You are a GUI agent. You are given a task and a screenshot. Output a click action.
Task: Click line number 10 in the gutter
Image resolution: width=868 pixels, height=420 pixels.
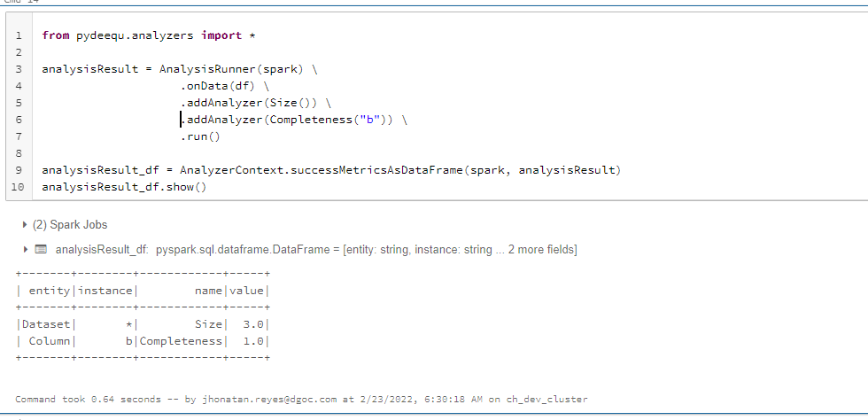(x=16, y=187)
